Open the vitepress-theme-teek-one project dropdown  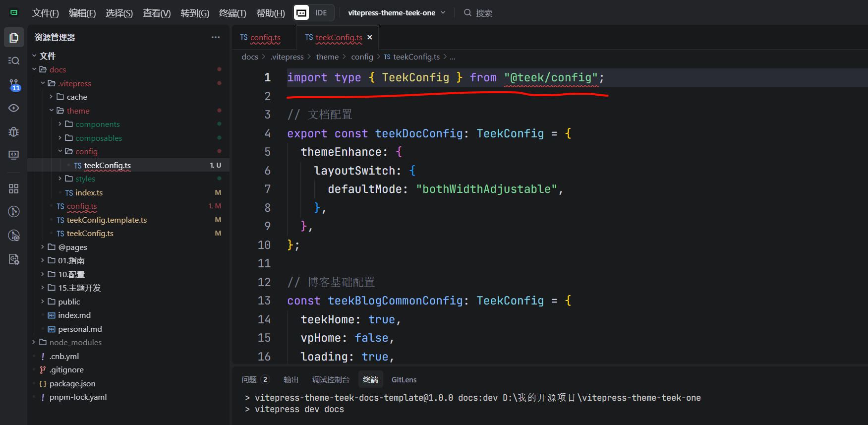pos(396,13)
